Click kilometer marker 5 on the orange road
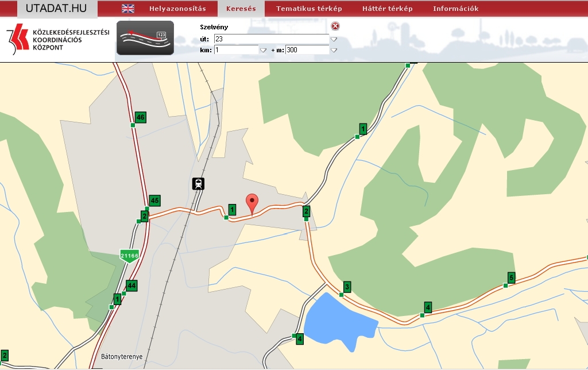Viewport: 588px width, 370px height. click(x=511, y=278)
